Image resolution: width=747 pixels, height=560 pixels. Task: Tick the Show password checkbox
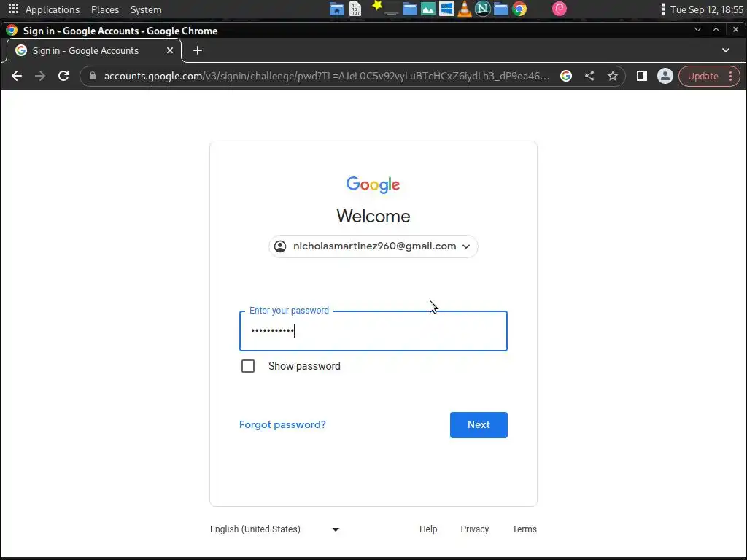(248, 366)
